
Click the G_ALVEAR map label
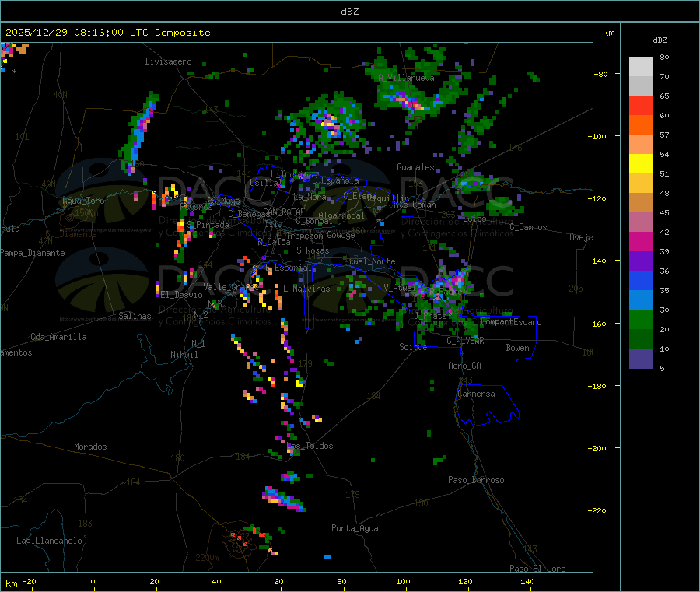[466, 341]
